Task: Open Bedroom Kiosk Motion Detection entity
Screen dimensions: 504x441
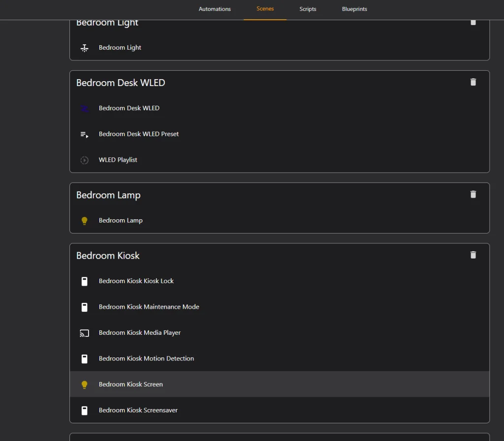Action: click(280, 358)
